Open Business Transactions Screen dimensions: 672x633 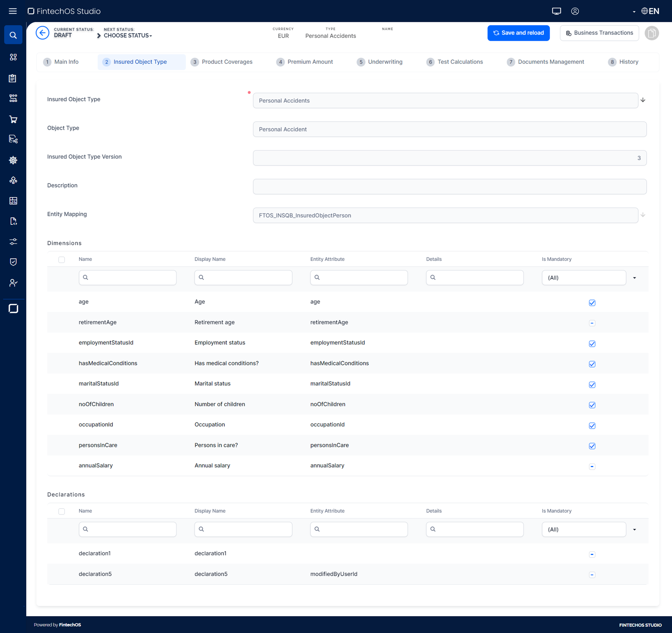pos(599,33)
